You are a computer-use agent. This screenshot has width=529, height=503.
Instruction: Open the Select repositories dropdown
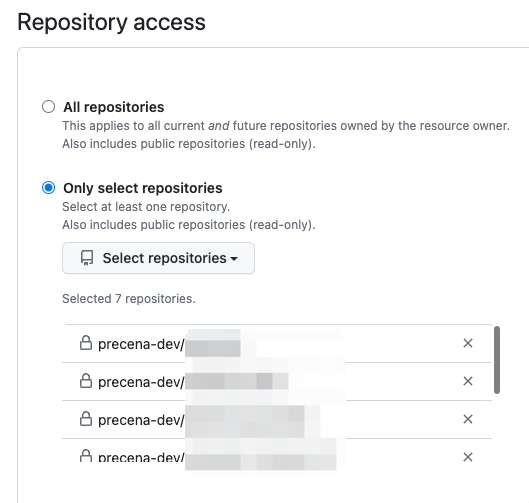[158, 258]
